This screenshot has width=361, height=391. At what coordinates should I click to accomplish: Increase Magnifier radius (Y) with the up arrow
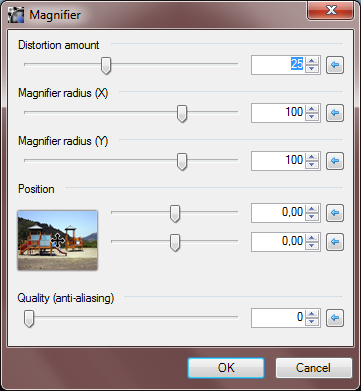tap(312, 157)
